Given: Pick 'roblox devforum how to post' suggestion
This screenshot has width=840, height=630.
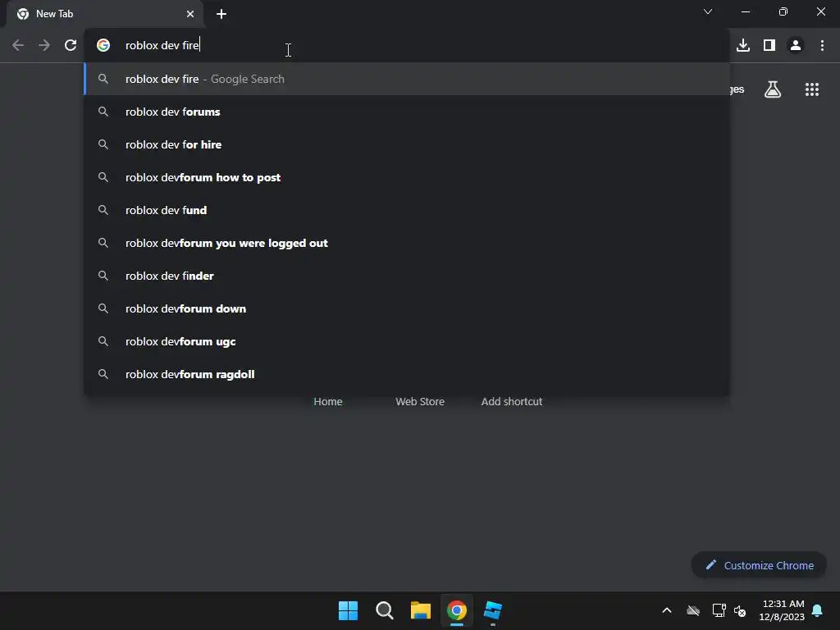Looking at the screenshot, I should [x=407, y=177].
